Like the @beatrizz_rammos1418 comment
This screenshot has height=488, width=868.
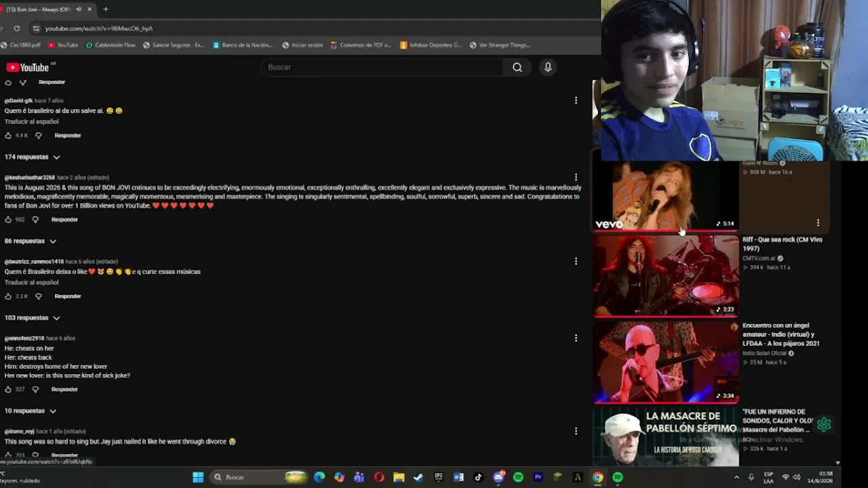point(8,296)
